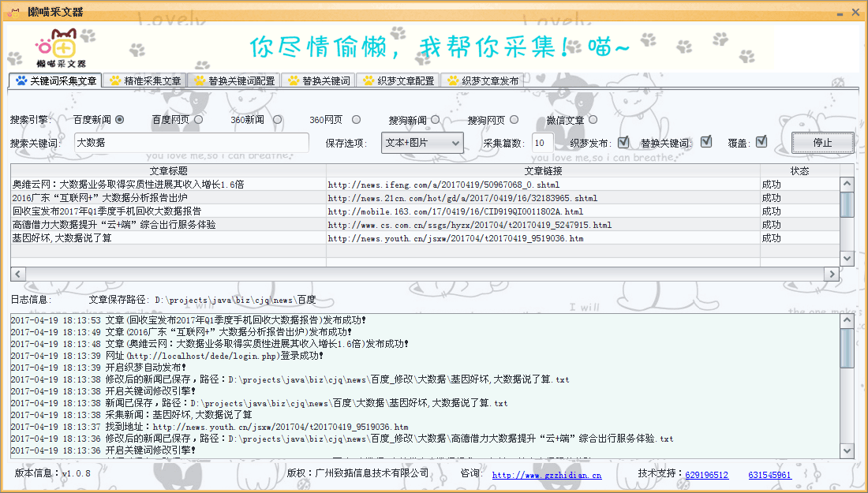Viewport: 868px width, 493px height.
Task: Close the 懒喵采文器 window
Action: pyautogui.click(x=855, y=12)
